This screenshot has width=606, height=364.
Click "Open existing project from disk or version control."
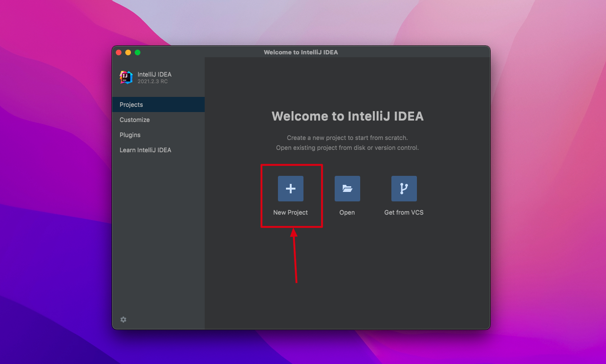pos(347,148)
